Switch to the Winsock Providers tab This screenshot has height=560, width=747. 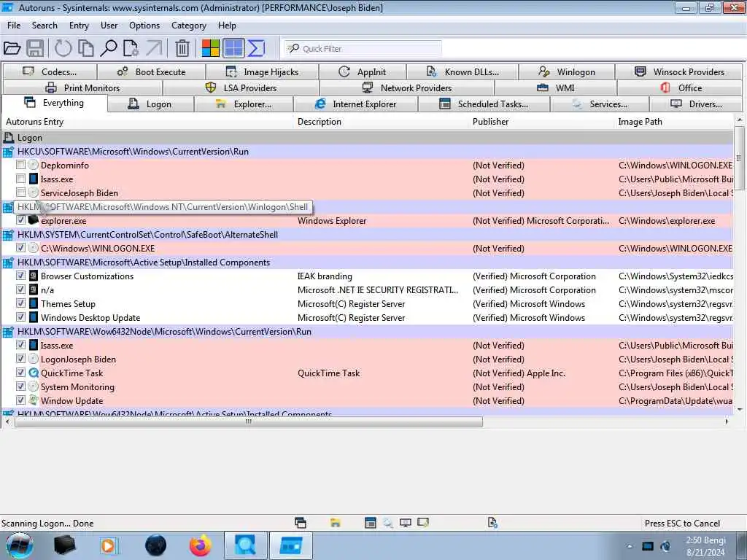tap(679, 71)
